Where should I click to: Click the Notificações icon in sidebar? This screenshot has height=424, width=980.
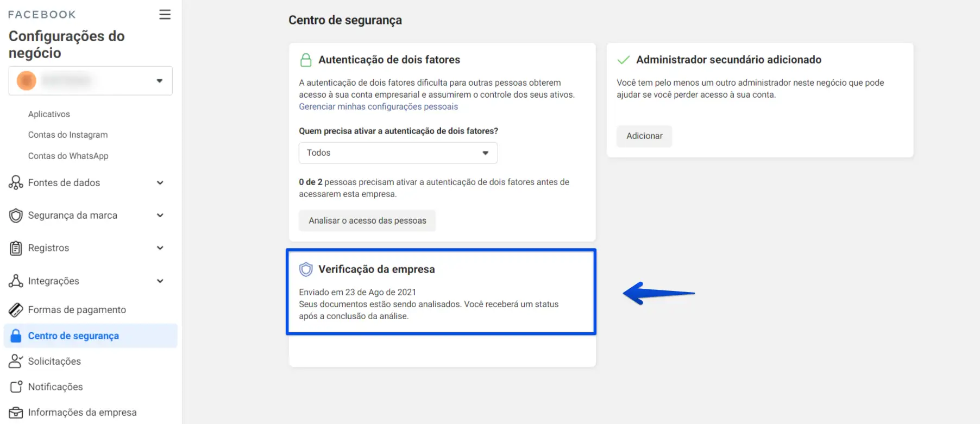16,387
